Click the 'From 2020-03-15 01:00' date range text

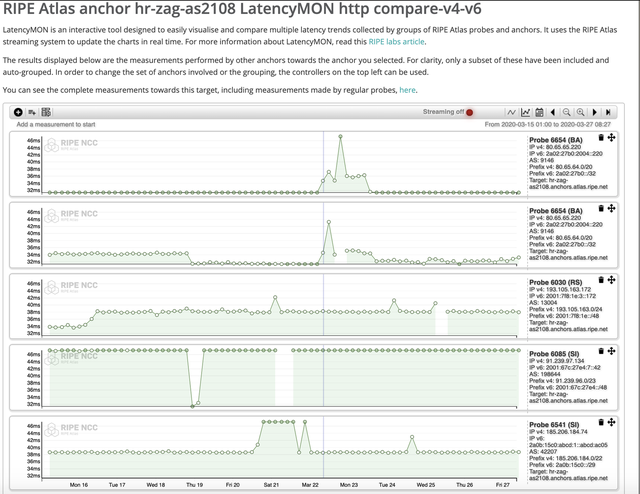548,125
